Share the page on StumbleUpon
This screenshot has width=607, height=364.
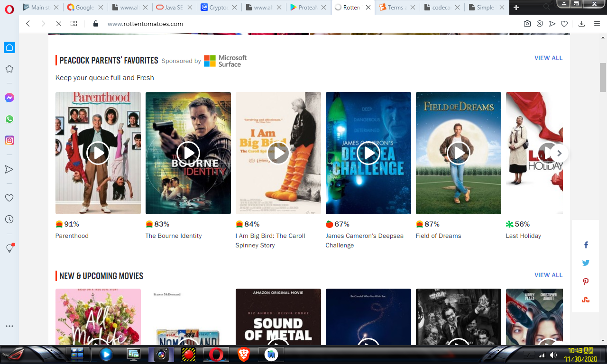coord(586,300)
